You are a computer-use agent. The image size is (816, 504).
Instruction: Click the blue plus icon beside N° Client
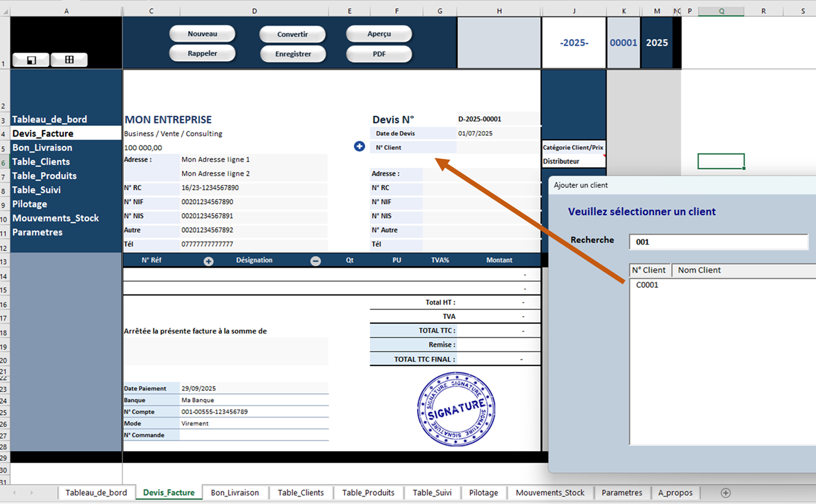point(360,147)
